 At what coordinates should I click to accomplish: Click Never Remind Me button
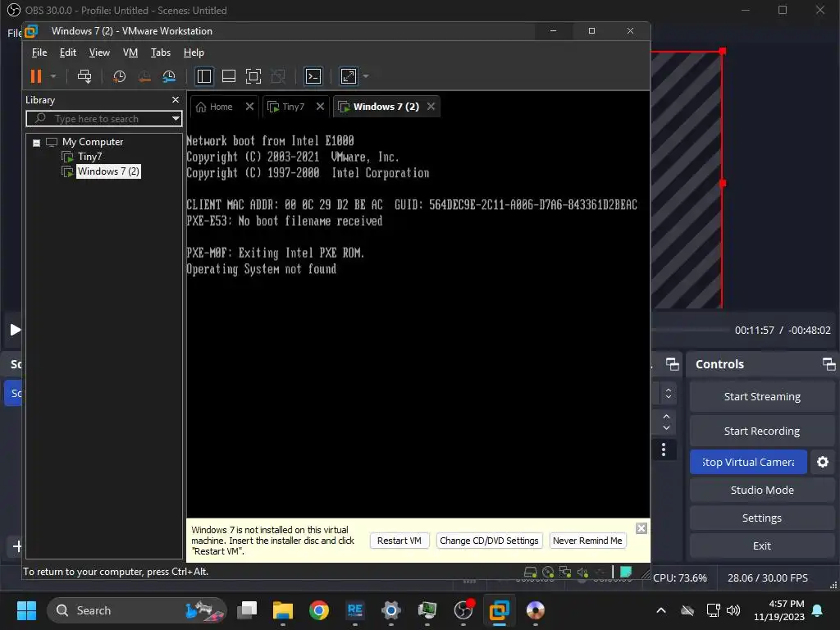point(587,541)
